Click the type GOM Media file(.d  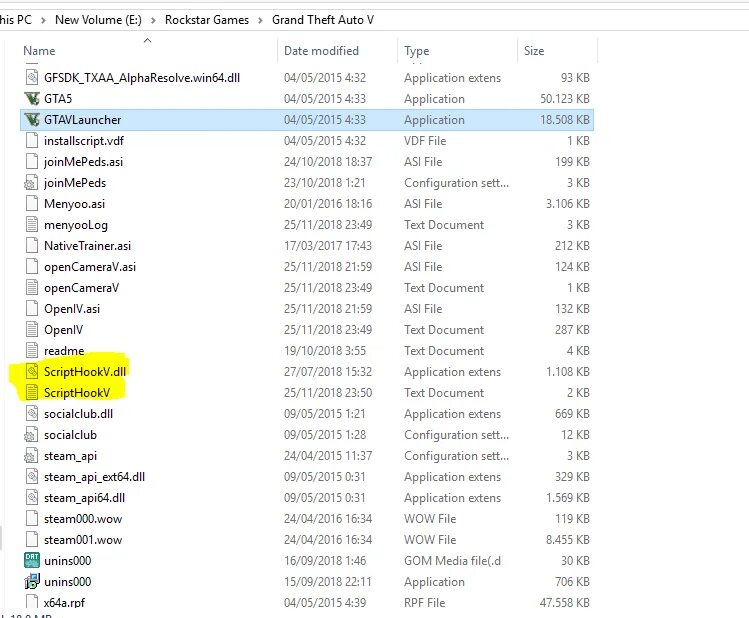point(452,561)
